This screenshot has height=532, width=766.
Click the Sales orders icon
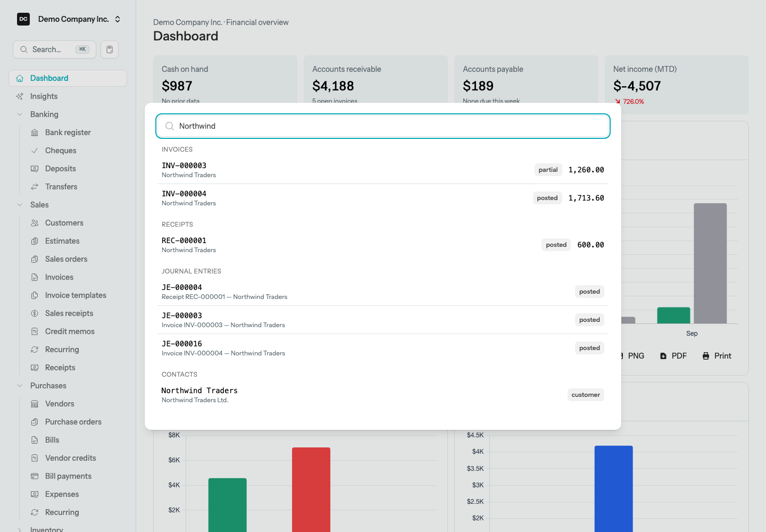(35, 259)
